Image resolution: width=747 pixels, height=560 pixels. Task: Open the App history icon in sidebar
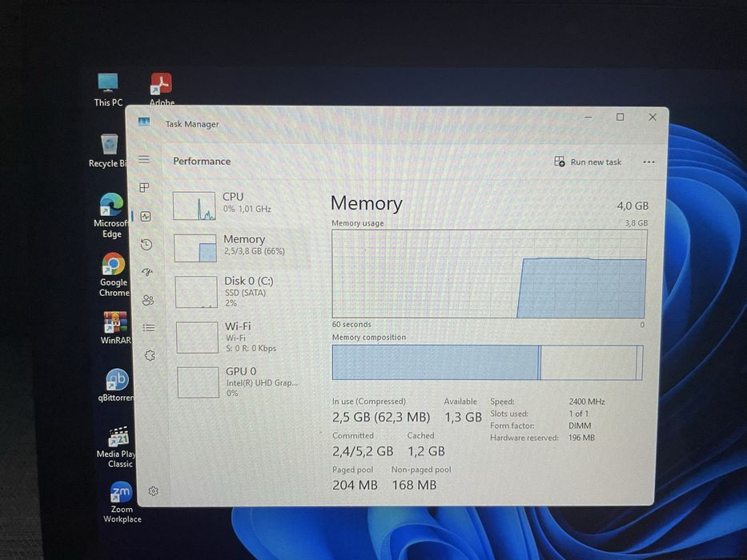[x=147, y=244]
